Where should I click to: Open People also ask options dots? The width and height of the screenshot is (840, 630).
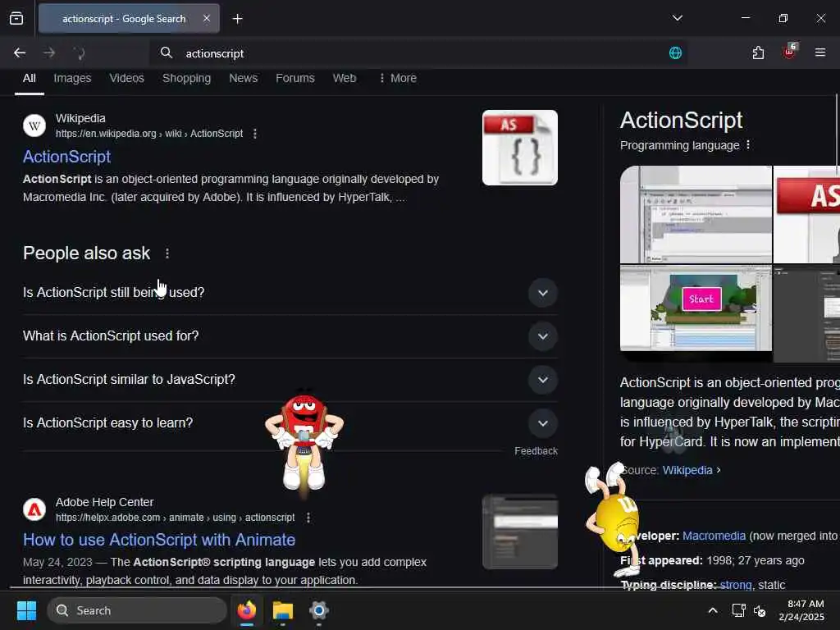(x=167, y=253)
